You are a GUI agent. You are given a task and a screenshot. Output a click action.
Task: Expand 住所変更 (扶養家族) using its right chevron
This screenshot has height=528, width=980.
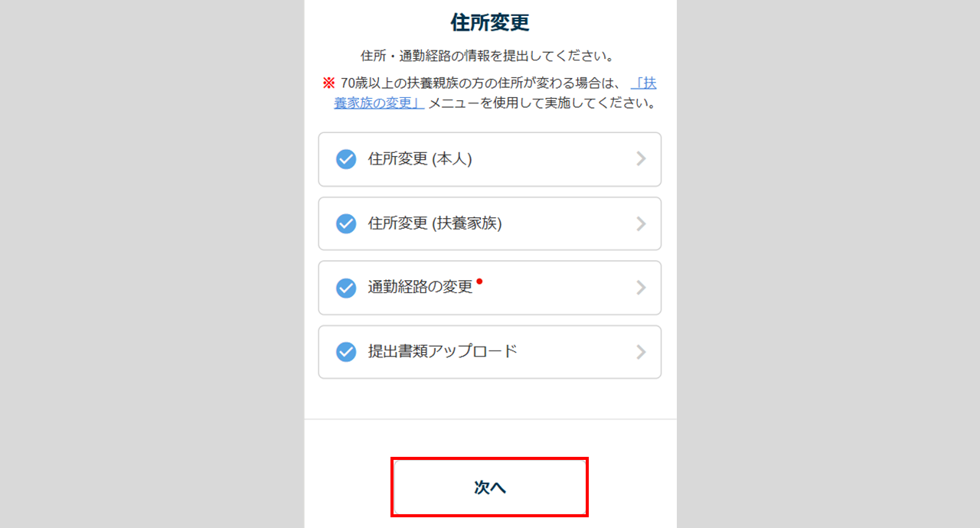(x=641, y=223)
